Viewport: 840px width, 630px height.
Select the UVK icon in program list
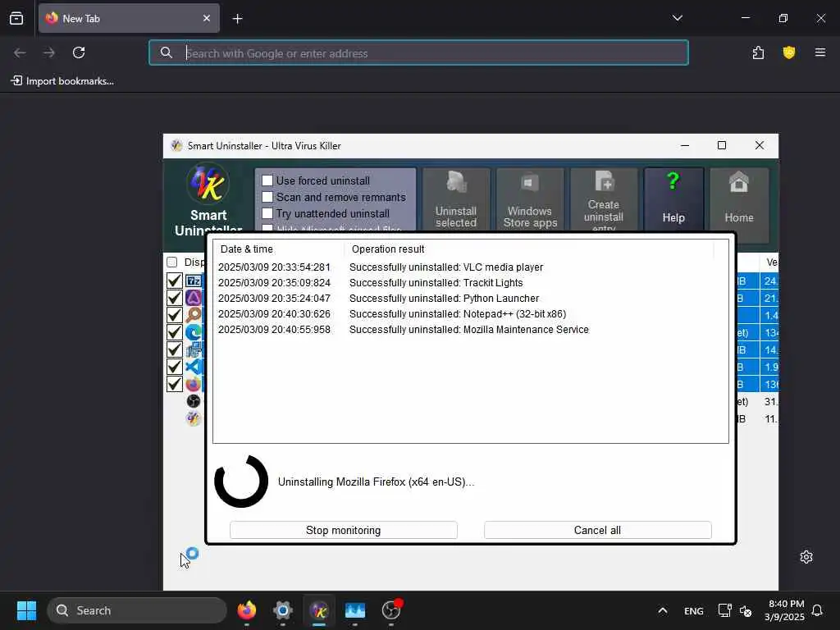pyautogui.click(x=194, y=418)
